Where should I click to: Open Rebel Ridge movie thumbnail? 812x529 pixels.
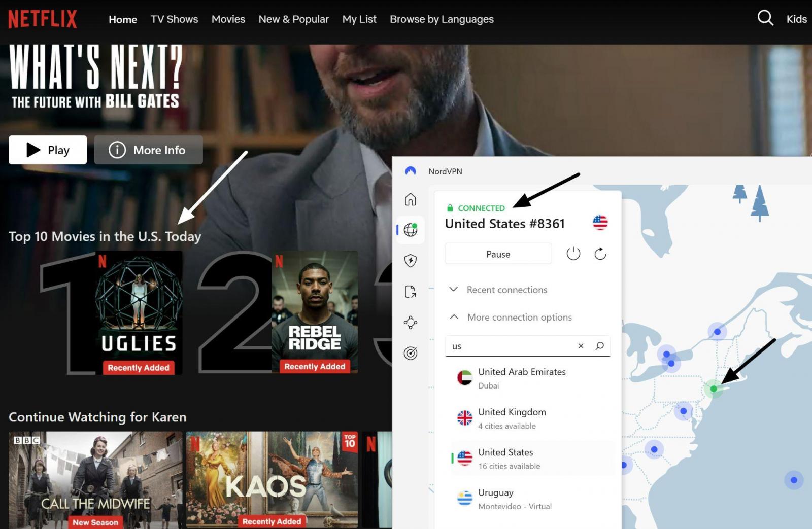(x=315, y=312)
